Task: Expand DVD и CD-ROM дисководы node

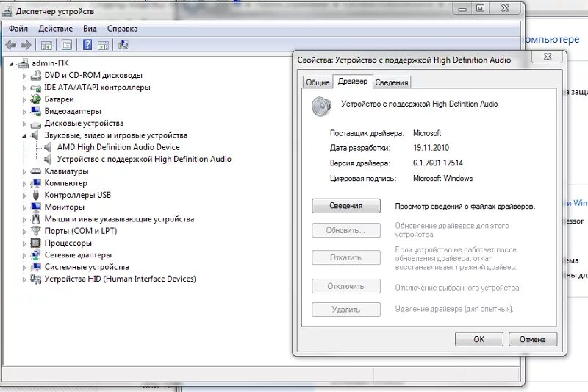Action: click(x=24, y=76)
